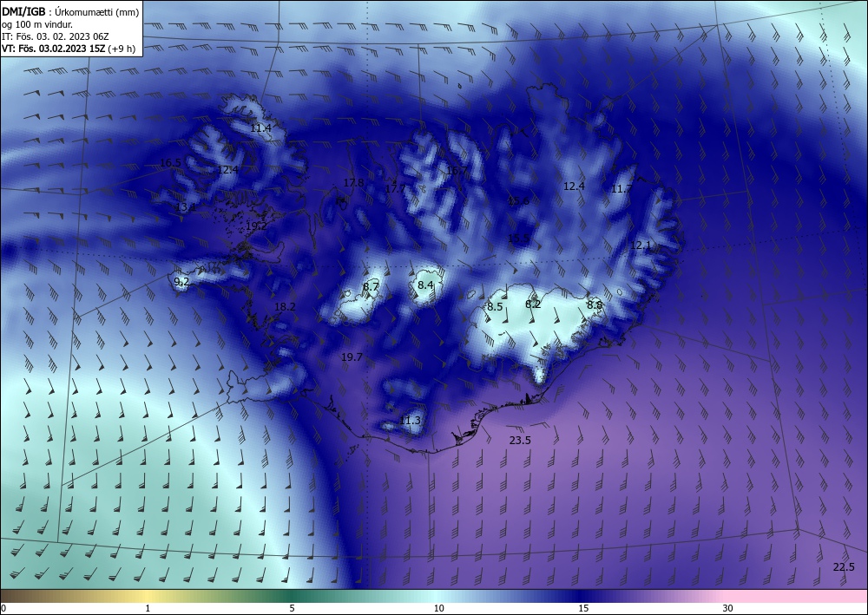Select the 13.1 value label
Screen dimensions: 868x615
click(x=186, y=207)
